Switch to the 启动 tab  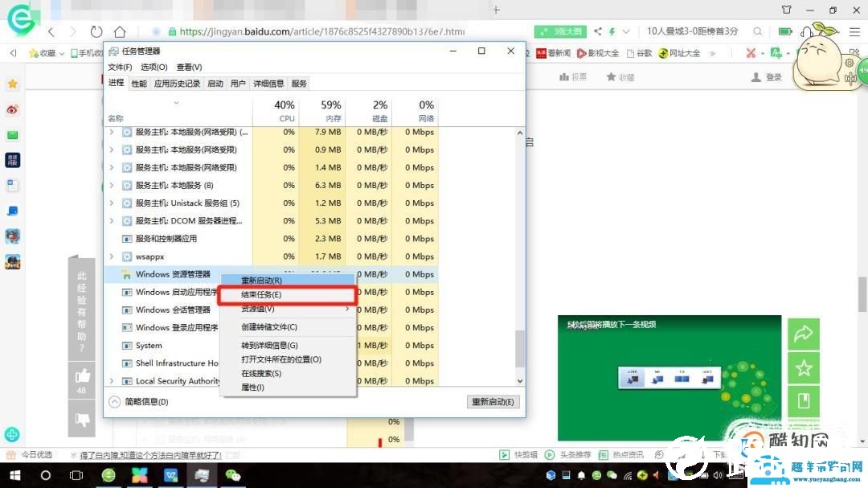coord(215,84)
